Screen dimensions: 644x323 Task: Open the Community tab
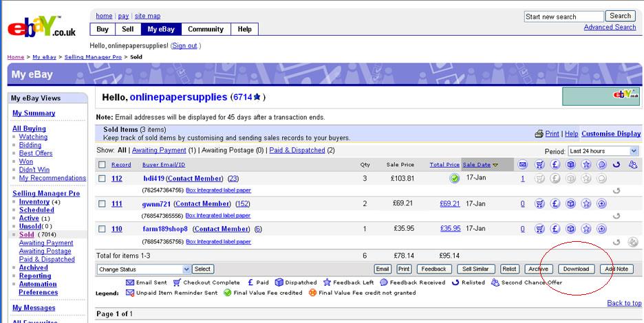(x=206, y=29)
